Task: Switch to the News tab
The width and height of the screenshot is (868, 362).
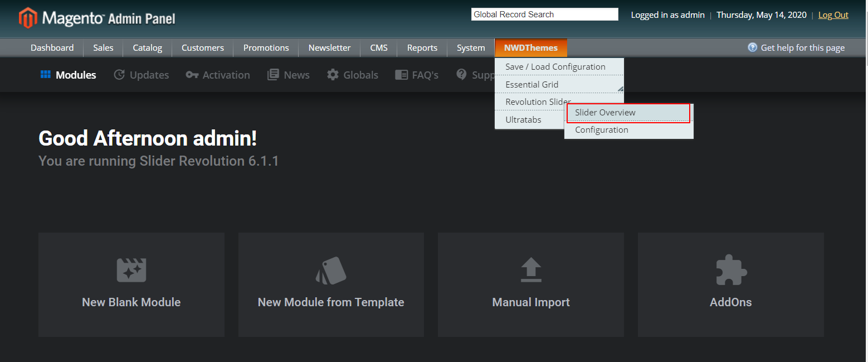Action: click(x=289, y=75)
